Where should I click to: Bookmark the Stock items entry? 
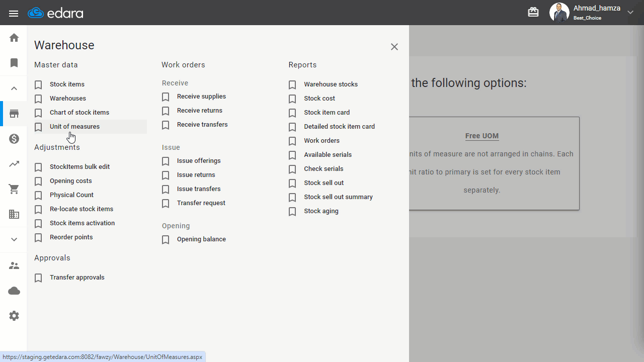[38, 85]
